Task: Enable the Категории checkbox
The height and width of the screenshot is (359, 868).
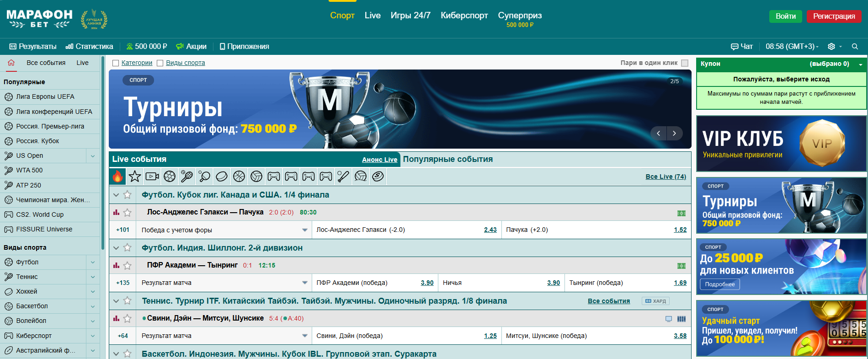Action: (x=116, y=63)
